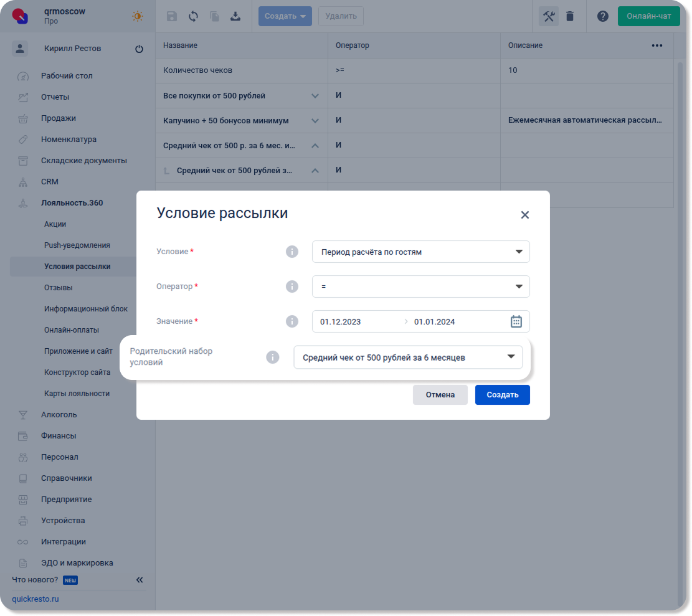The image size is (692, 616).
Task: Collapse the sidebar with double chevron
Action: click(x=140, y=580)
